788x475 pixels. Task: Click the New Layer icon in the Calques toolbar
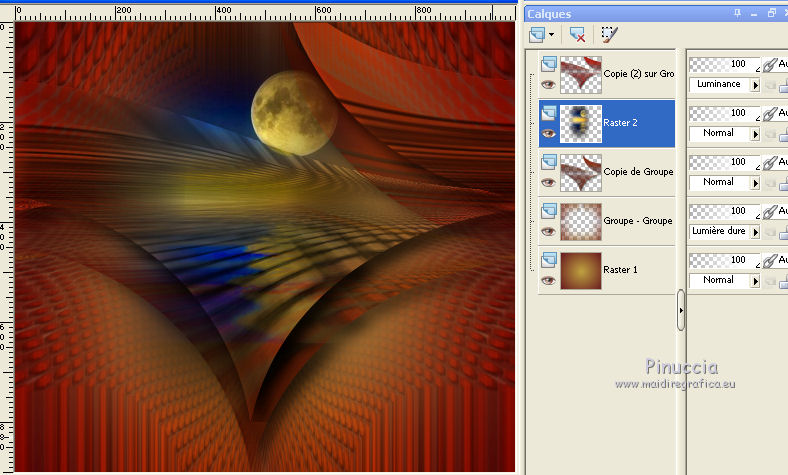537,35
